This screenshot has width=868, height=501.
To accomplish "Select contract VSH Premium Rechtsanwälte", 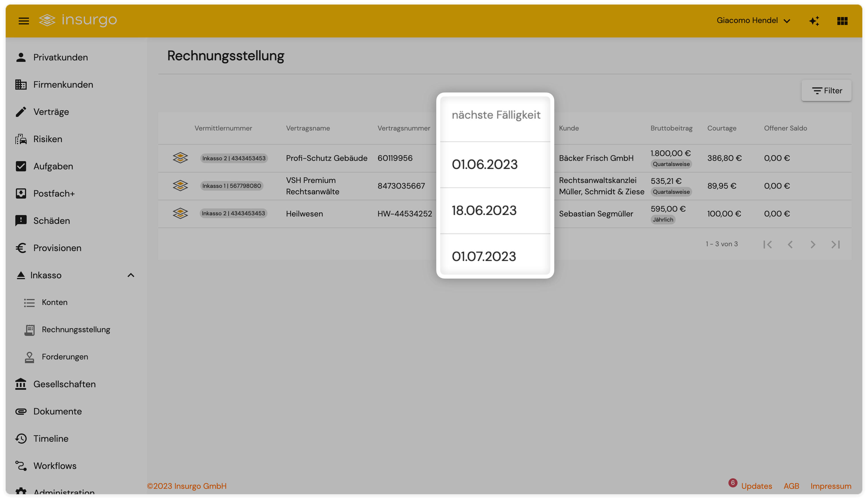I will pyautogui.click(x=312, y=186).
